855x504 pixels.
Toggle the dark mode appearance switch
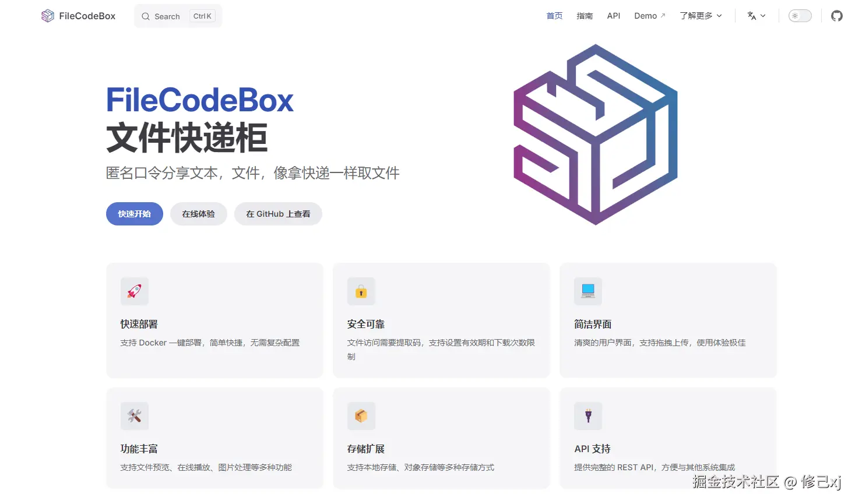pyautogui.click(x=800, y=16)
